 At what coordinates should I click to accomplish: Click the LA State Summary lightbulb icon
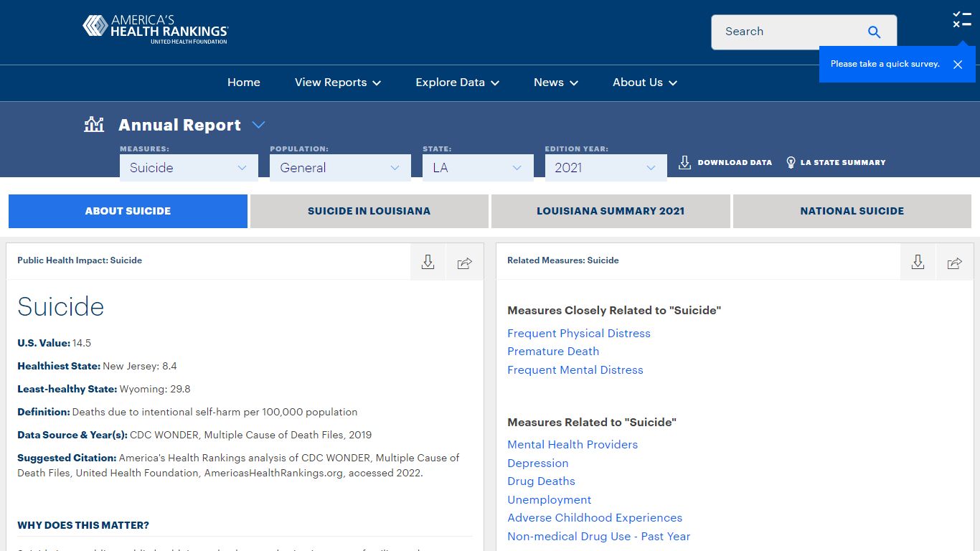[x=791, y=162]
